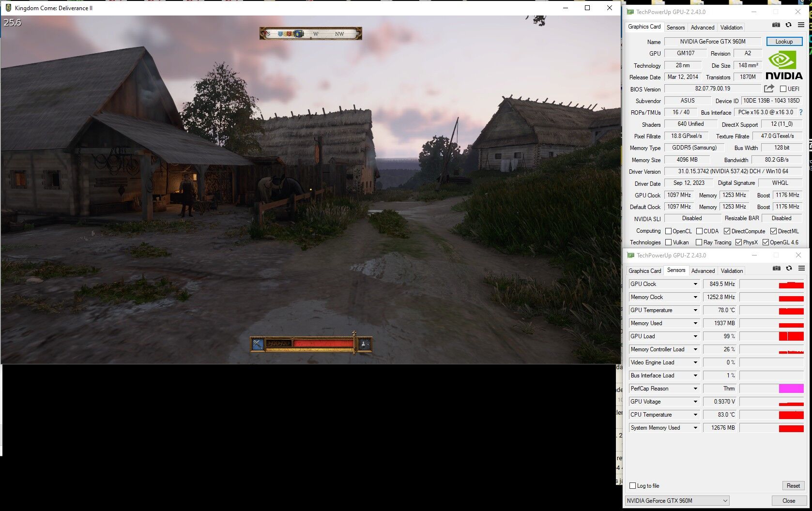Click the GPU Load value 99 %
The height and width of the screenshot is (511, 812).
[720, 336]
